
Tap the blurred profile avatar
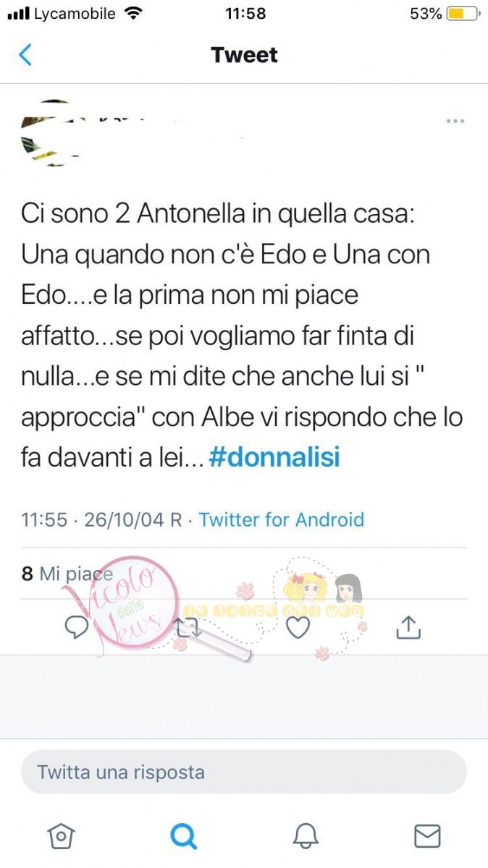coord(47,132)
